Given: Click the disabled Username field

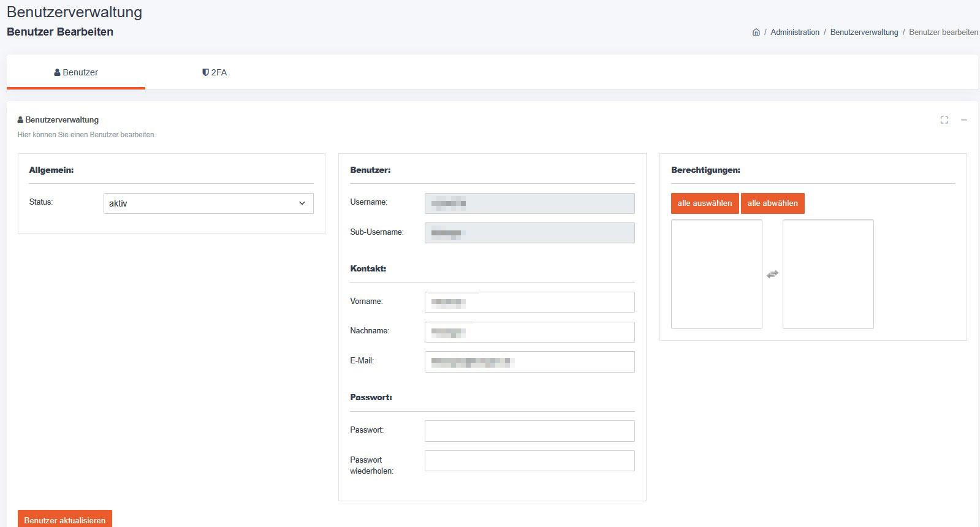Looking at the screenshot, I should (530, 203).
